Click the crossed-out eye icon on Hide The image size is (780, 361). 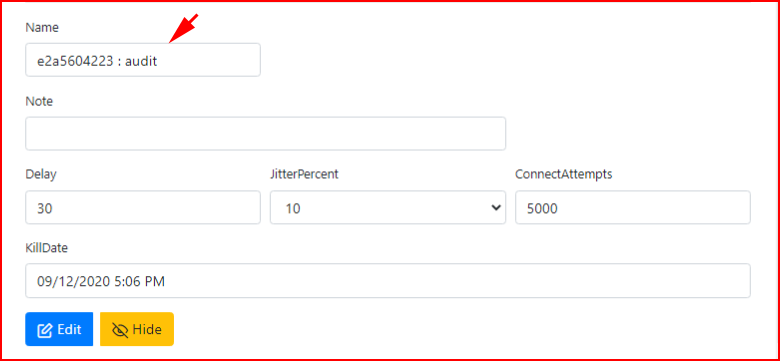tap(120, 330)
